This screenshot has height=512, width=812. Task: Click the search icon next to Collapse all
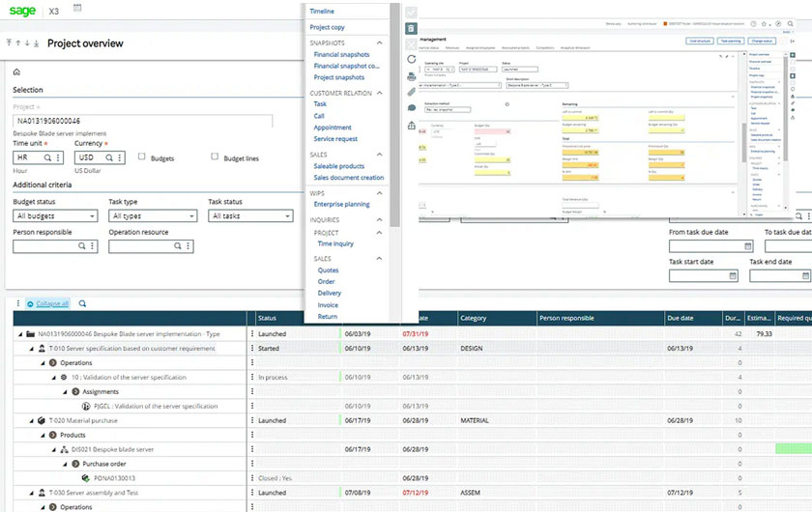(x=83, y=303)
